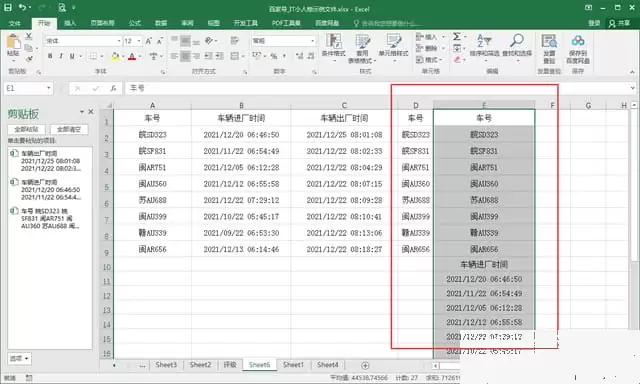The width and height of the screenshot is (640, 384).
Task: Switch to the Formulas ribbon tab
Action: [134, 23]
